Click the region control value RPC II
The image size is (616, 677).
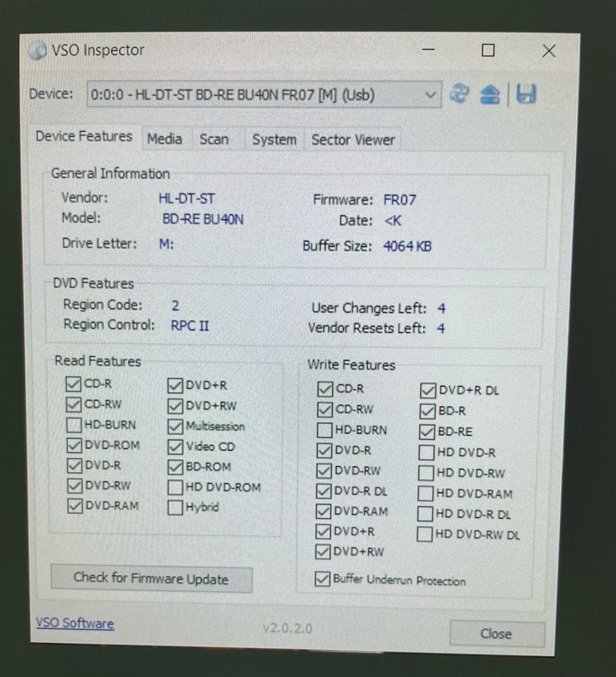point(190,326)
